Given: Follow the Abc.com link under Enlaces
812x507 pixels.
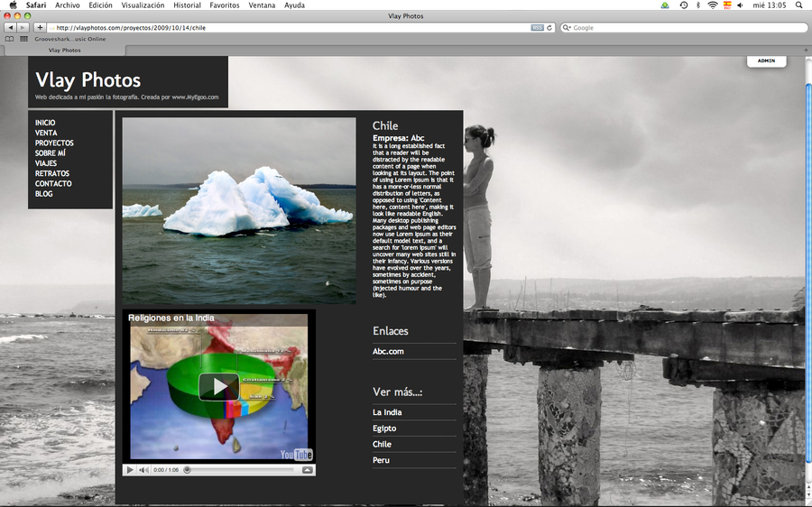Looking at the screenshot, I should (x=388, y=352).
